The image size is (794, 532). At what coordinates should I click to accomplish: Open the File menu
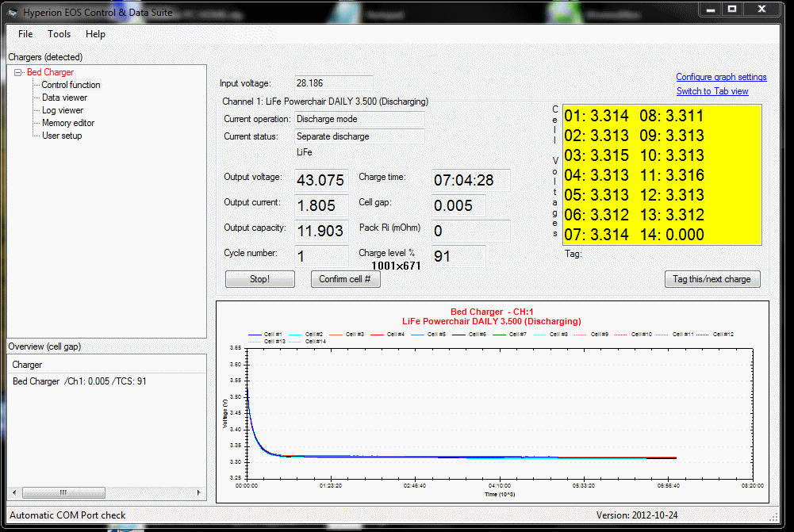[25, 34]
